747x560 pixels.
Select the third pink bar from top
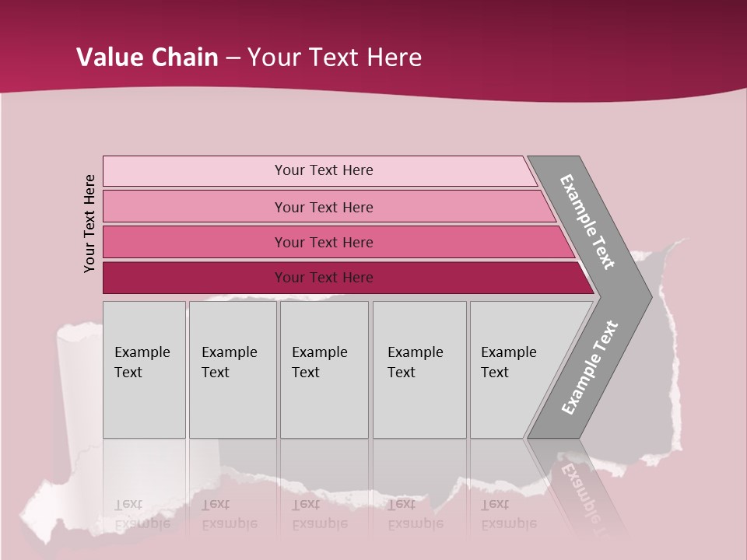click(323, 242)
